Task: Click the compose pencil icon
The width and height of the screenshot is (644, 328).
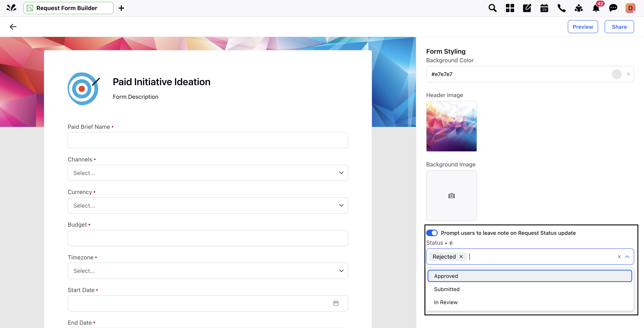Action: 527,8
